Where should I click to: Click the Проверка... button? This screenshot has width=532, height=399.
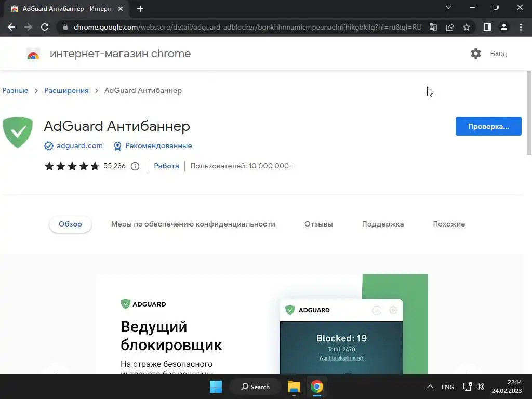488,126
